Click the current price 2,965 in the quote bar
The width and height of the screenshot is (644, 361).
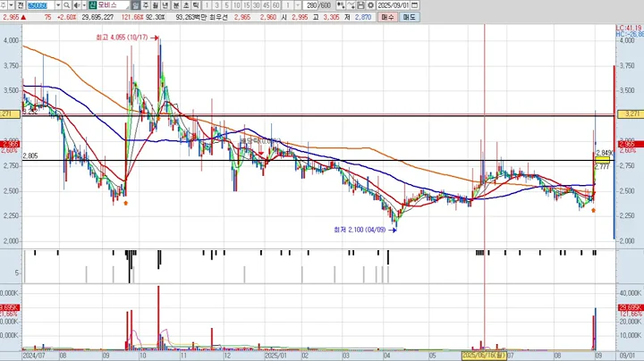(x=11, y=17)
